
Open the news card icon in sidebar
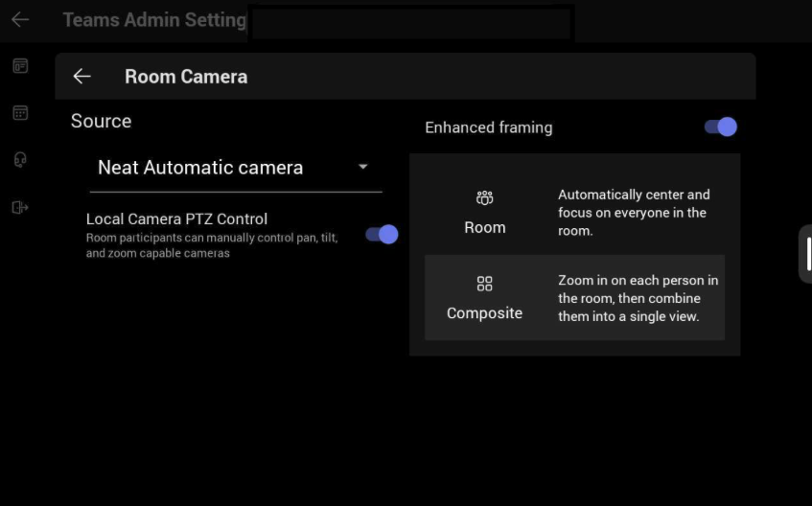(20, 66)
